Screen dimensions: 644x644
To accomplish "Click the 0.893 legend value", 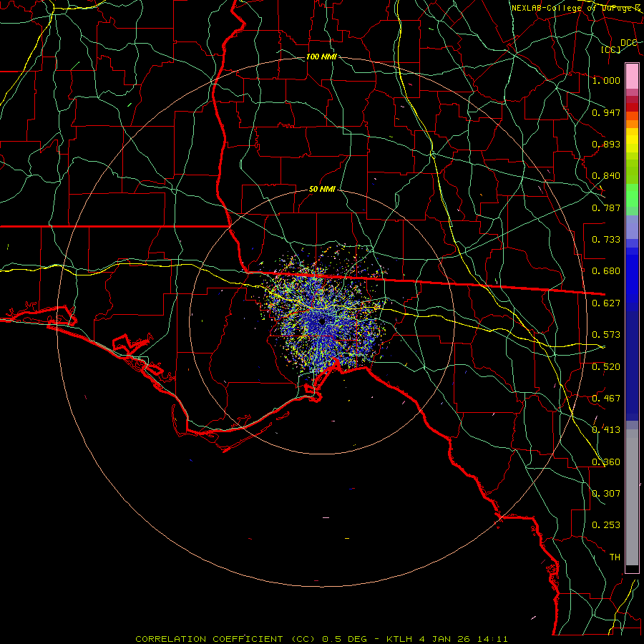I will pos(606,144).
